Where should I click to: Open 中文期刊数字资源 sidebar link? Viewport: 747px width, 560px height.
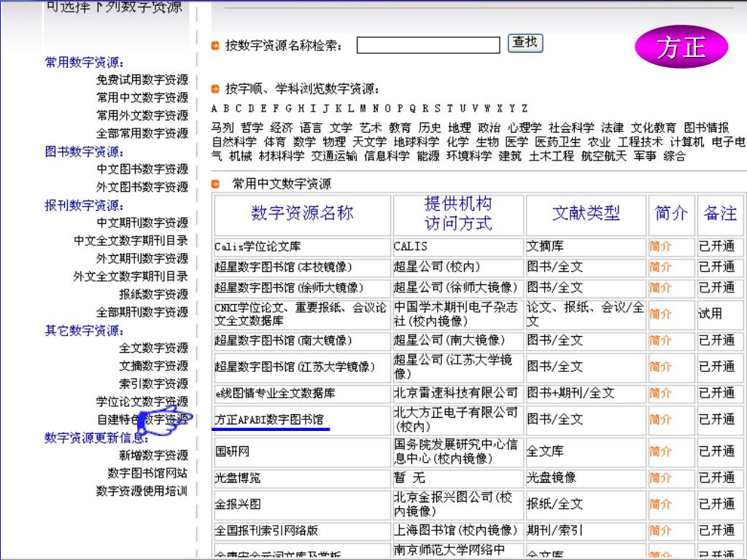pyautogui.click(x=142, y=222)
